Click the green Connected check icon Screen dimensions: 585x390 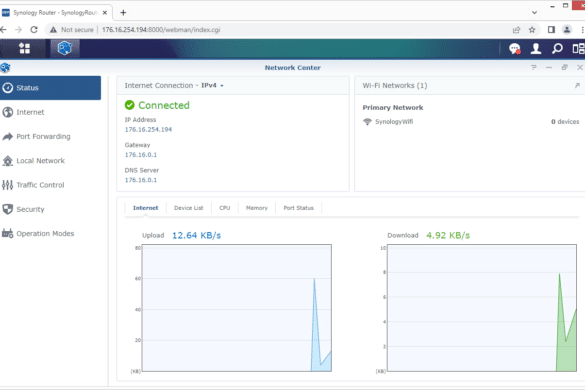(129, 105)
